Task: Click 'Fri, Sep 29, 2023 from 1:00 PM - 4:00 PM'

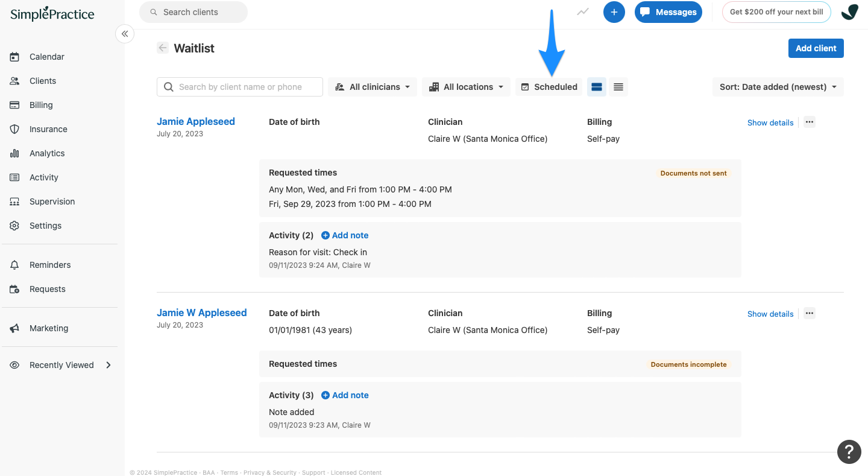Action: (x=350, y=204)
